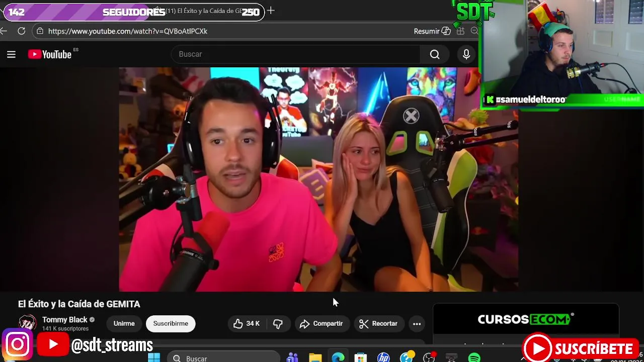Reload the page with the refresh icon
644x362 pixels.
22,31
